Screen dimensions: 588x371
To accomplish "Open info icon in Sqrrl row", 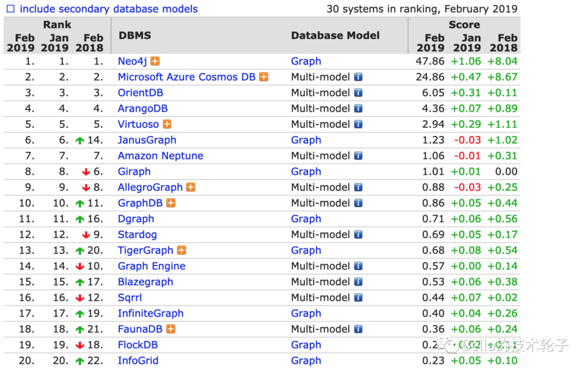I will coord(358,297).
